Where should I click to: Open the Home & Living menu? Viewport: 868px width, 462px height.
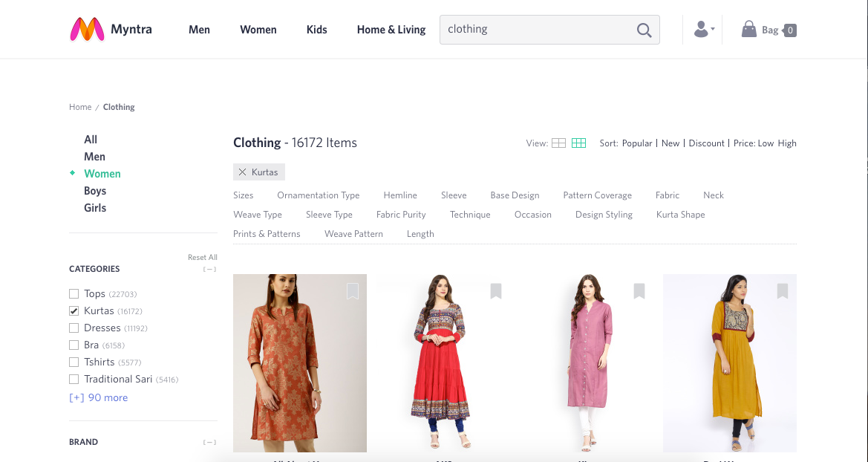[x=391, y=30]
